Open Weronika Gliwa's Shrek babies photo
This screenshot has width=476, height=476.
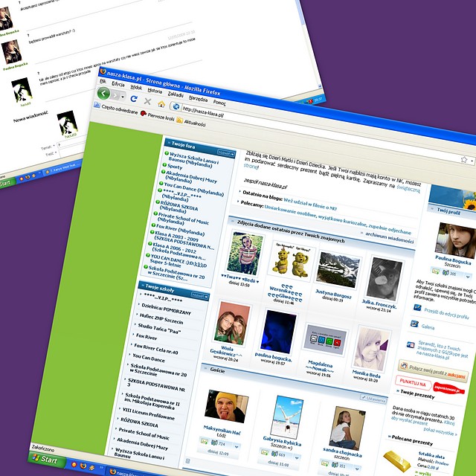click(x=291, y=260)
